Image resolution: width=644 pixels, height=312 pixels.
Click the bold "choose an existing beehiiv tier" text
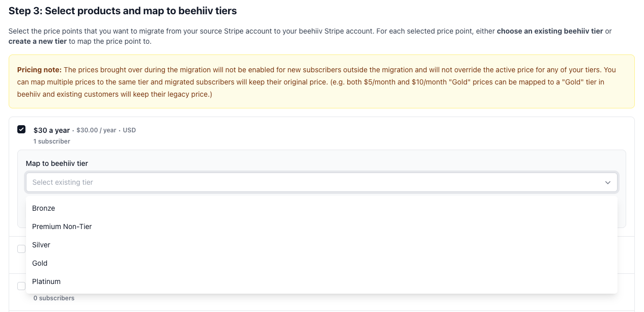tap(550, 31)
